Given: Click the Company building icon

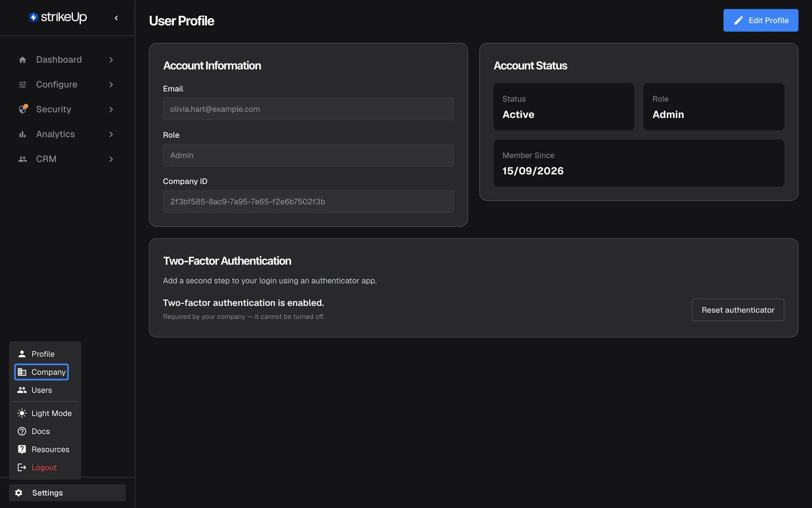Looking at the screenshot, I should tap(22, 372).
